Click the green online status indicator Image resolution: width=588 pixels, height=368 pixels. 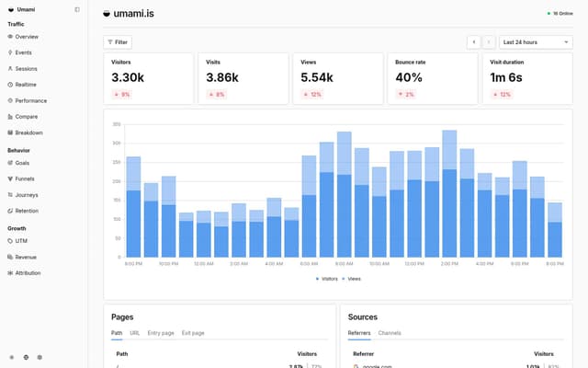click(548, 14)
